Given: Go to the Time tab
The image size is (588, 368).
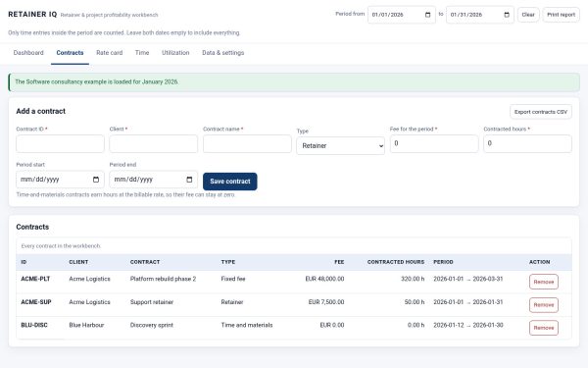Looking at the screenshot, I should click(x=142, y=53).
